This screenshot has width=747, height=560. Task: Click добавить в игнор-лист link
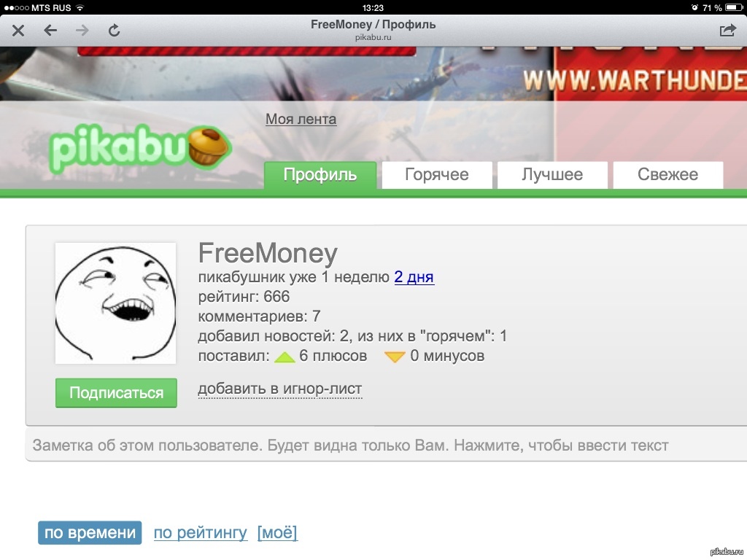click(280, 389)
